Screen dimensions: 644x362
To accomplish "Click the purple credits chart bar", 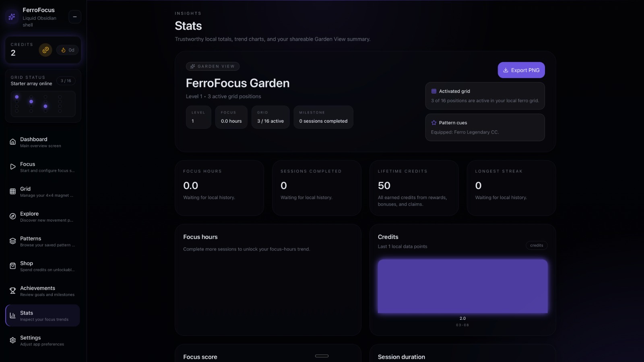I will [x=462, y=286].
